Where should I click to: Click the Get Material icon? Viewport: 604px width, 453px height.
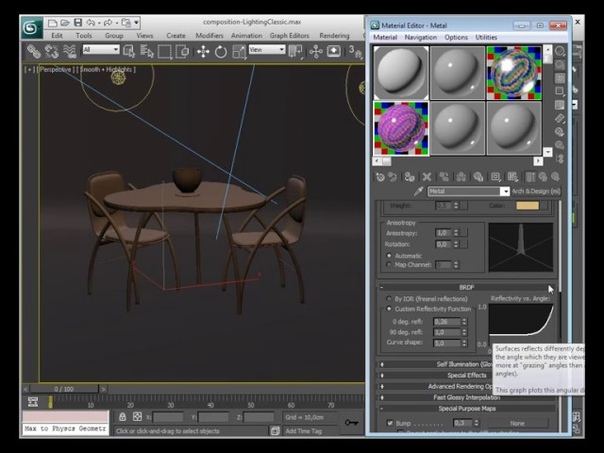380,177
